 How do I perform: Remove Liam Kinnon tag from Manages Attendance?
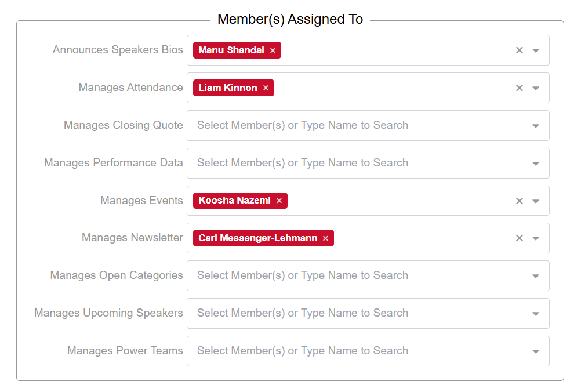click(266, 88)
